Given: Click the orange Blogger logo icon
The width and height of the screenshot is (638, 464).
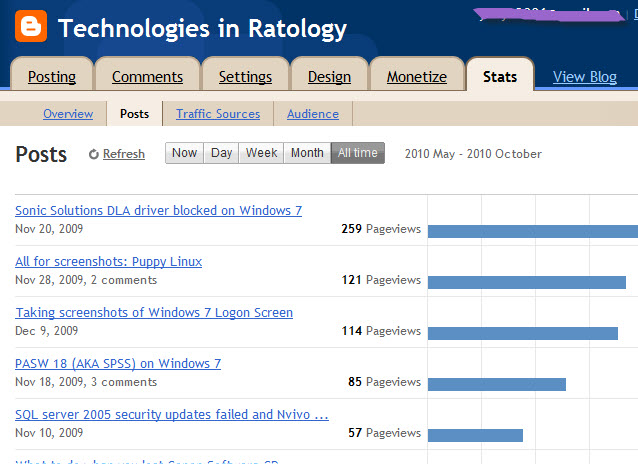Looking at the screenshot, I should pos(31,27).
